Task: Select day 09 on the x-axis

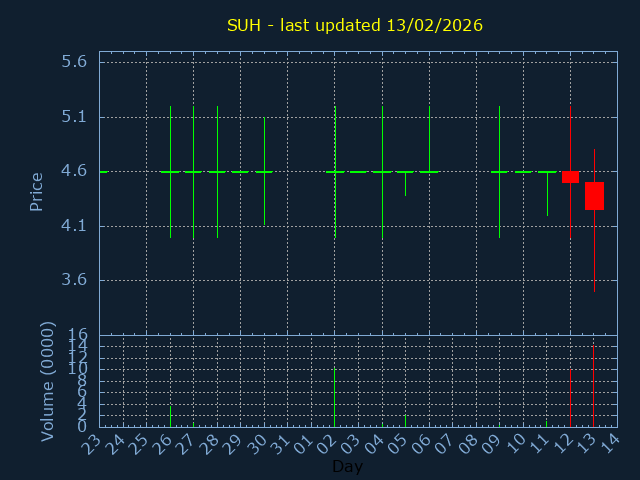Action: pos(492,444)
